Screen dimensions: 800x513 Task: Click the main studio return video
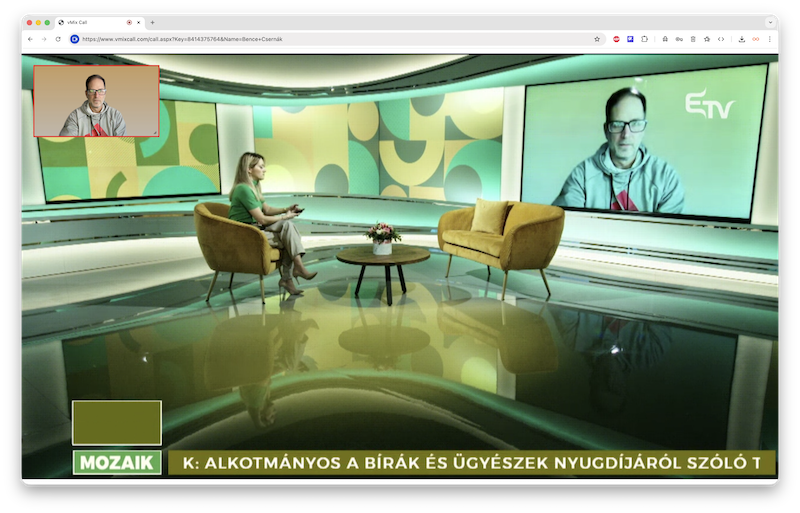click(400, 265)
